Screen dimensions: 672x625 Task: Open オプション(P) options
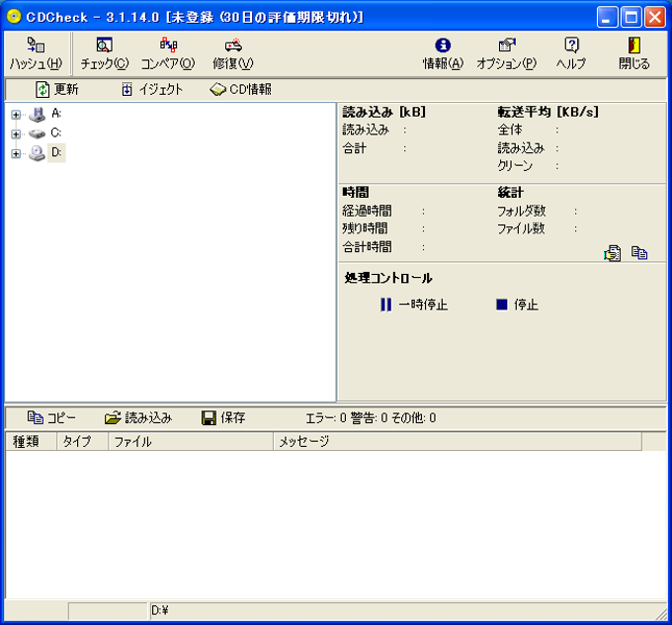pos(507,53)
